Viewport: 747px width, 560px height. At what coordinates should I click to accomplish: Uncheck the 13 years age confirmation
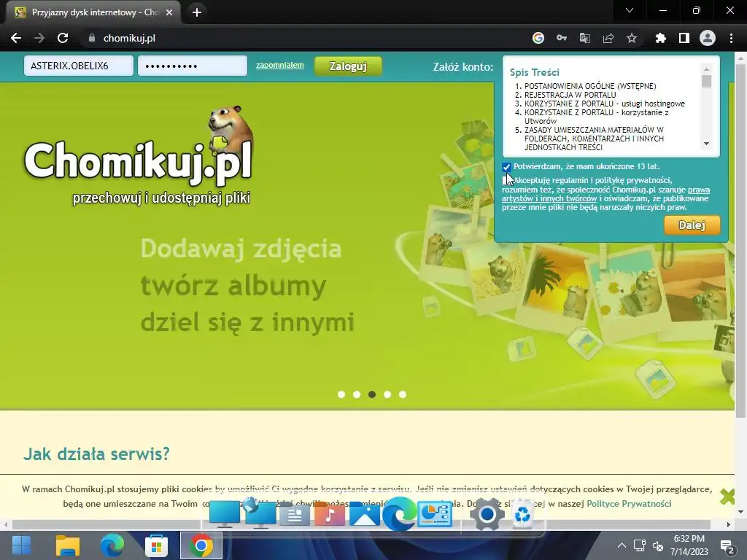506,167
